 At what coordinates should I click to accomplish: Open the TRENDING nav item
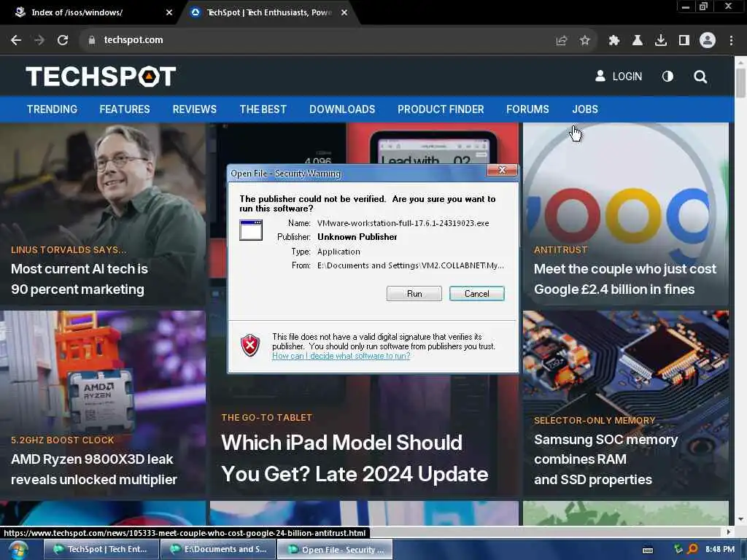[x=52, y=109]
